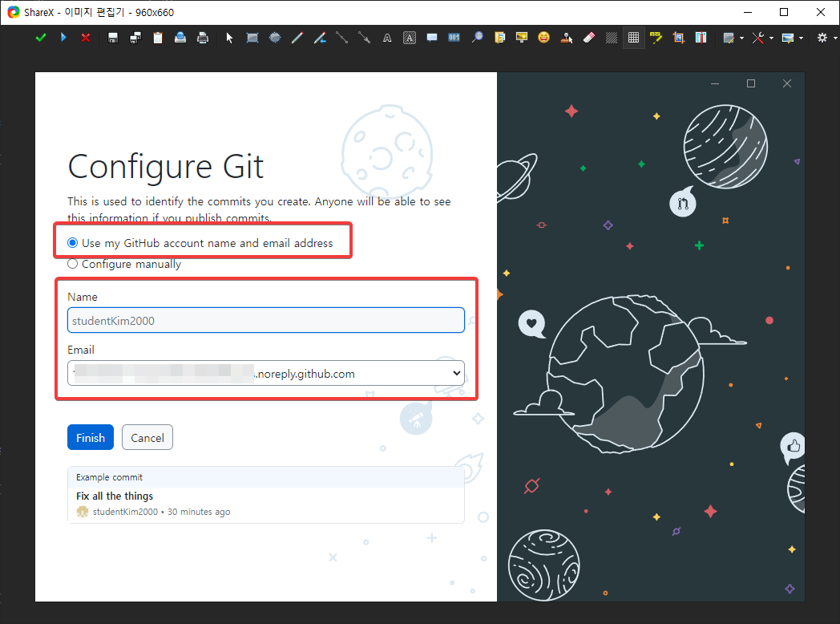Select Use my GitHub account radio option
The image size is (840, 624).
72,243
